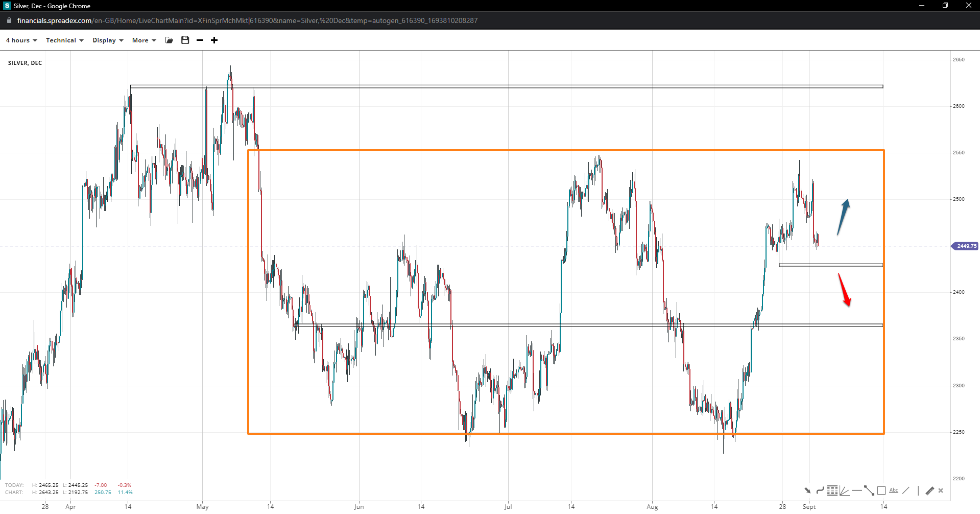
Task: Select the ruler measurement tool
Action: click(929, 490)
